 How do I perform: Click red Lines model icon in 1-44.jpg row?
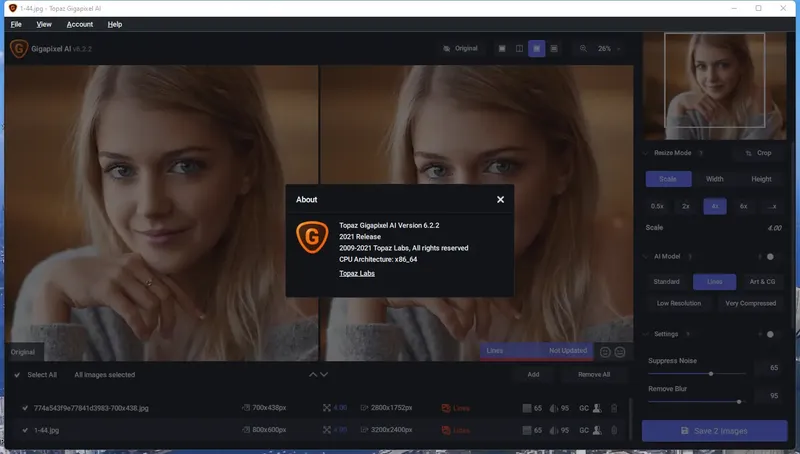[x=446, y=430]
